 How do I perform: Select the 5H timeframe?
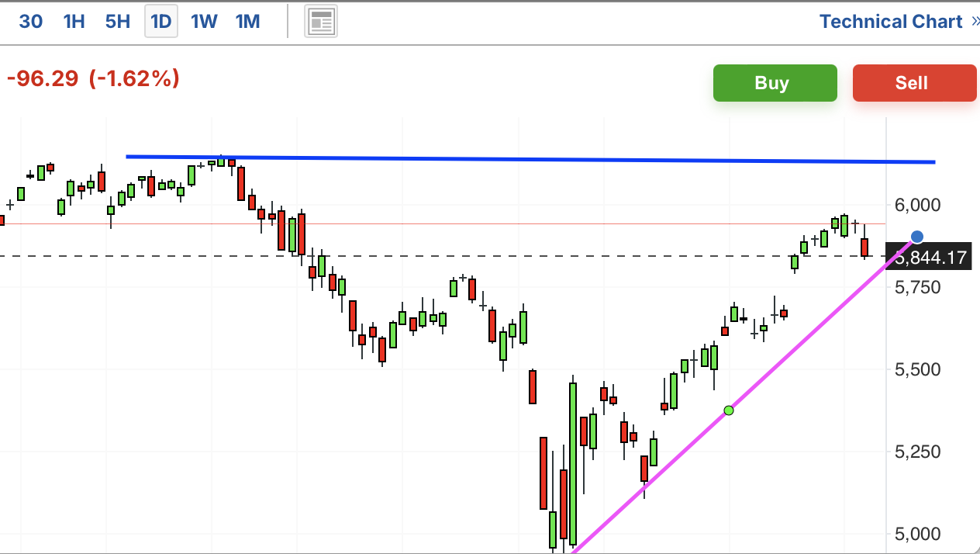click(x=117, y=22)
